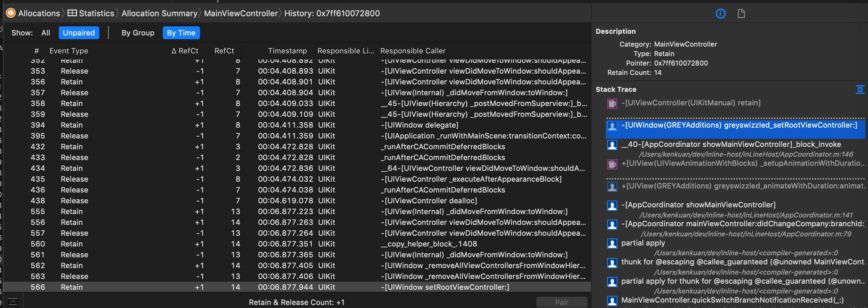Click system library icon on UIViewController retain frame
This screenshot has height=308, width=868.
click(x=612, y=103)
